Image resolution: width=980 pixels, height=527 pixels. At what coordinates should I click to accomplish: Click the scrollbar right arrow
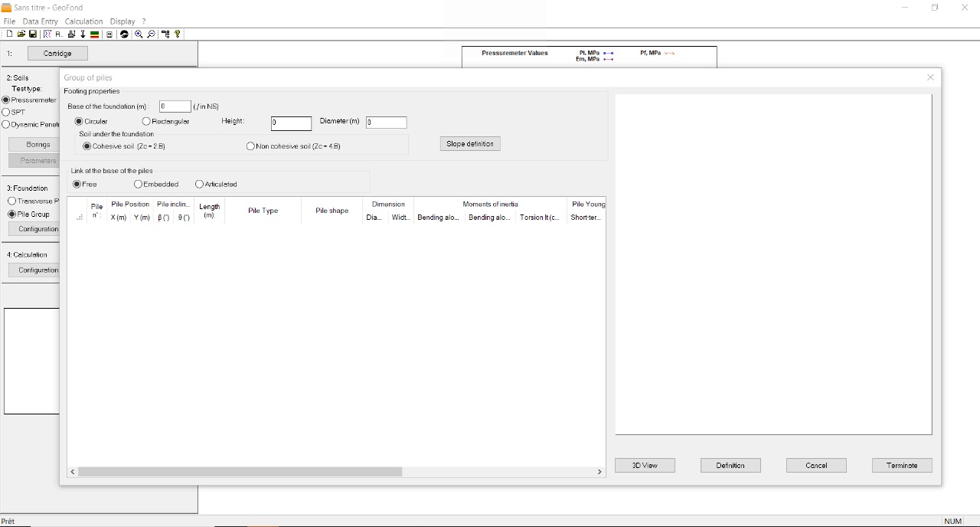coord(599,472)
